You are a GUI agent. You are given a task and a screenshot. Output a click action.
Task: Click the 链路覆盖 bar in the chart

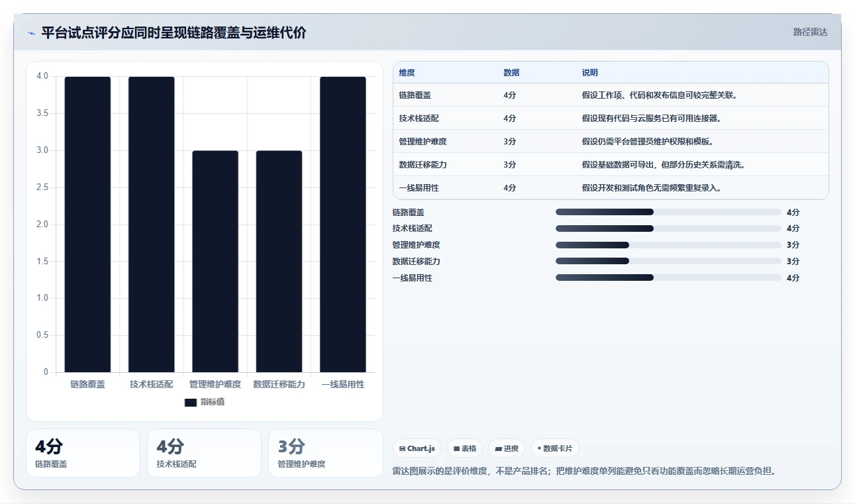[87, 225]
